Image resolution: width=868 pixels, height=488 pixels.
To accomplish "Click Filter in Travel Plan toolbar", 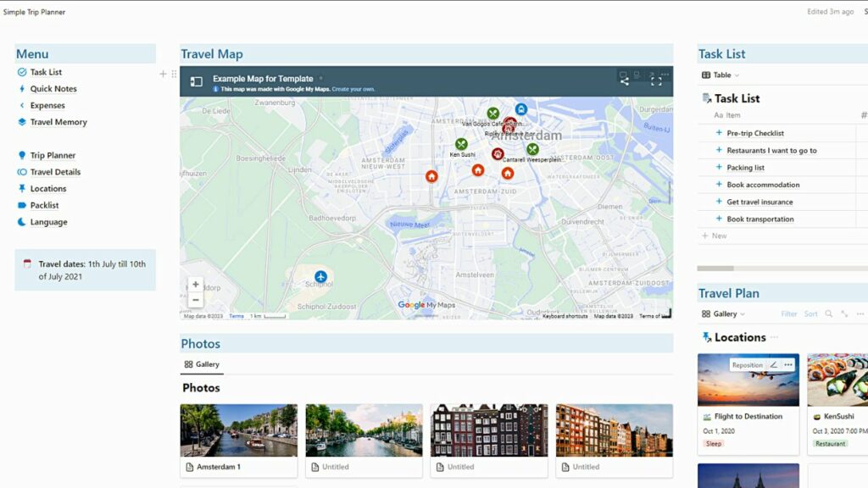I will [x=789, y=313].
